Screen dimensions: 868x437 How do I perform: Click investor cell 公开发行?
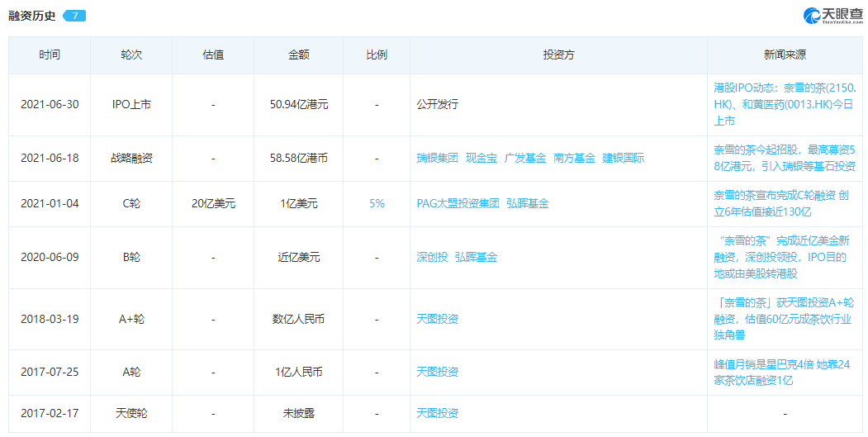438,105
